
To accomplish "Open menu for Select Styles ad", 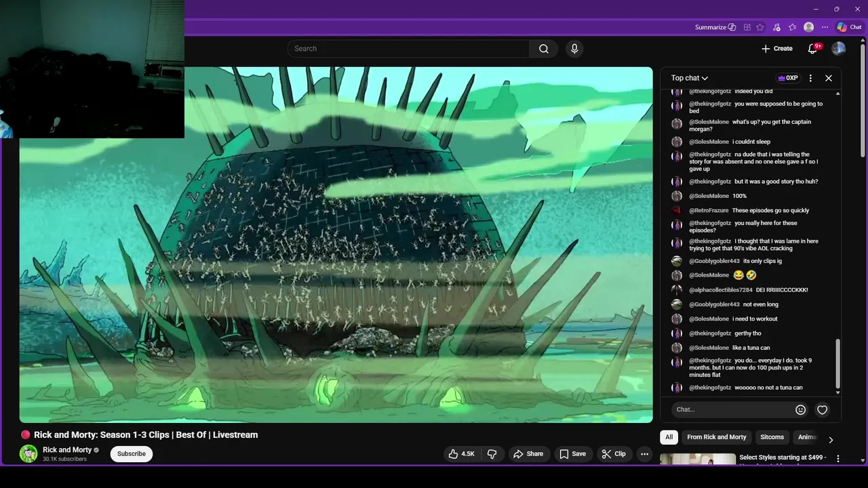I will point(838,459).
